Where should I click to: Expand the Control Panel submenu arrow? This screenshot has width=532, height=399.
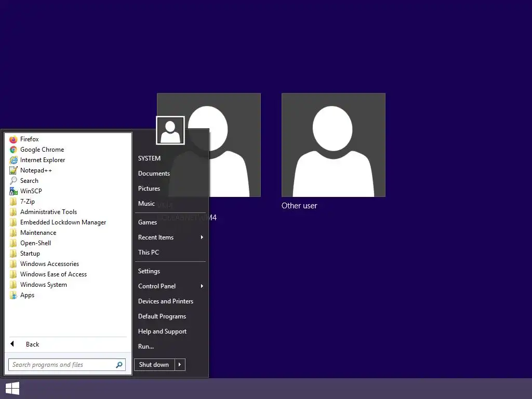click(202, 286)
